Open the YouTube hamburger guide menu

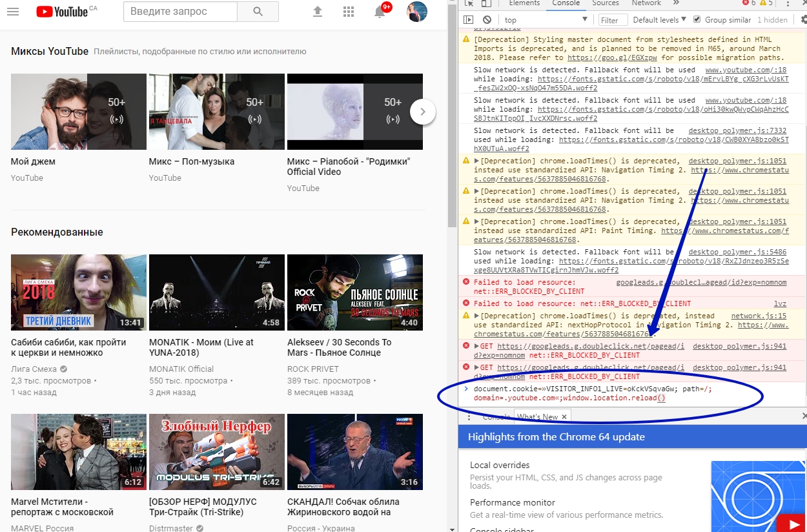(13, 12)
